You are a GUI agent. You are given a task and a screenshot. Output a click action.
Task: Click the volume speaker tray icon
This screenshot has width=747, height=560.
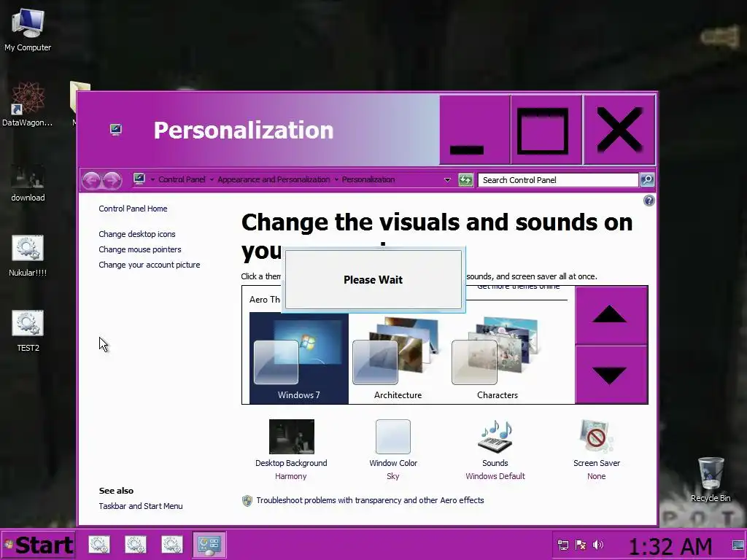point(598,545)
